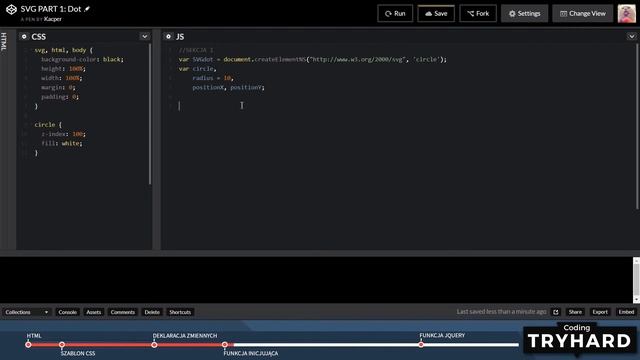This screenshot has height=360, width=640.
Task: Open the Comments panel
Action: click(x=122, y=312)
